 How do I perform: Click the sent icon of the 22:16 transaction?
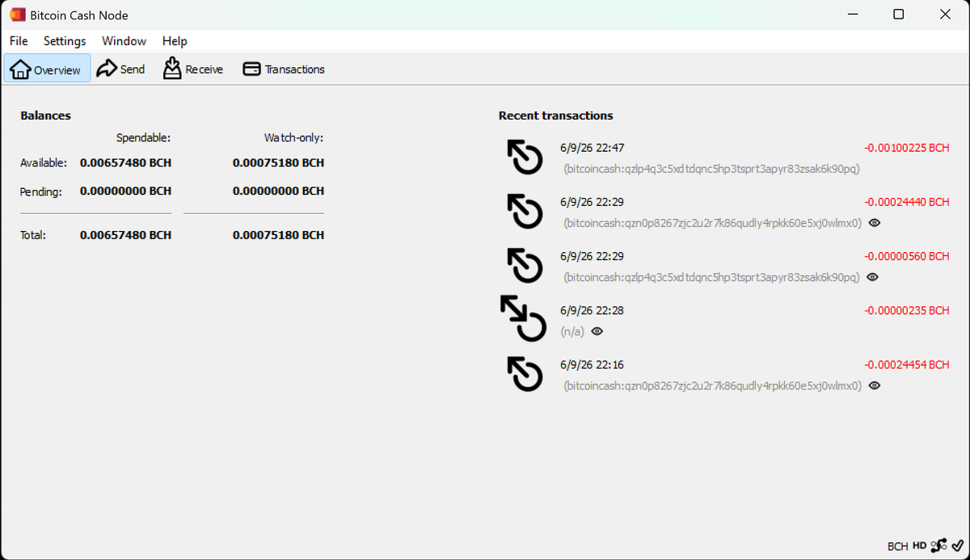(525, 375)
